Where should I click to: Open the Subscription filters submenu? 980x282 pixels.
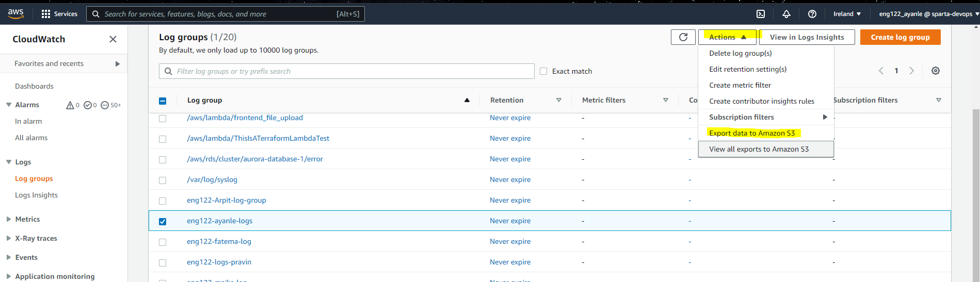pyautogui.click(x=766, y=117)
